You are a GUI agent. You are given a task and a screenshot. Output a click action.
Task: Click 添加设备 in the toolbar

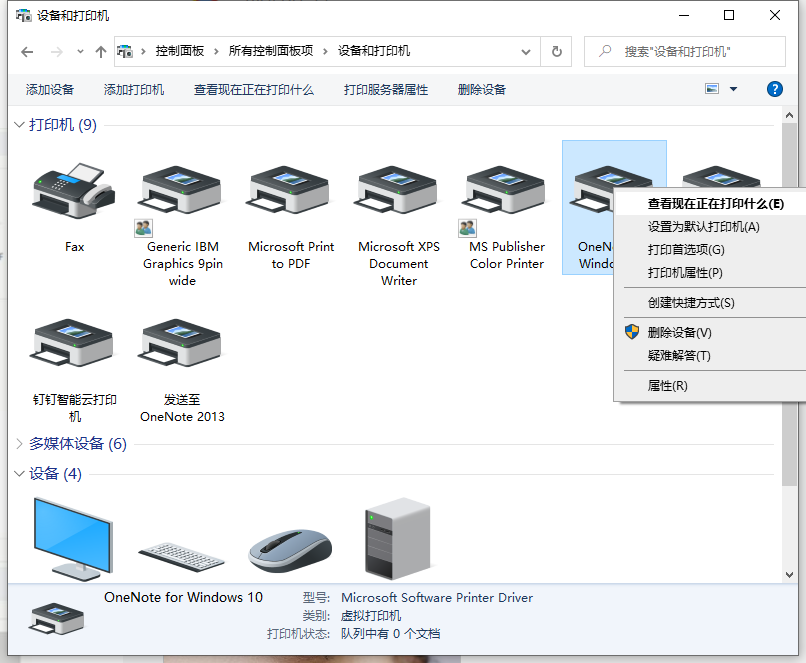coord(50,89)
